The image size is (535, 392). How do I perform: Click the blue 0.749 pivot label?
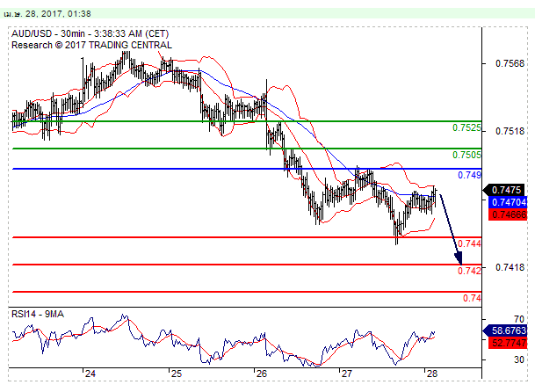(469, 175)
